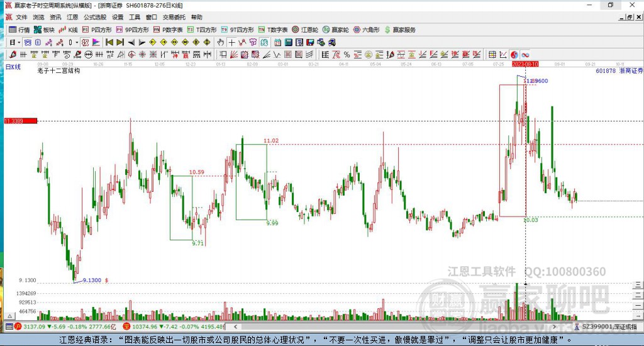Open the T数字表 tool
644x346 pixels.
273,30
